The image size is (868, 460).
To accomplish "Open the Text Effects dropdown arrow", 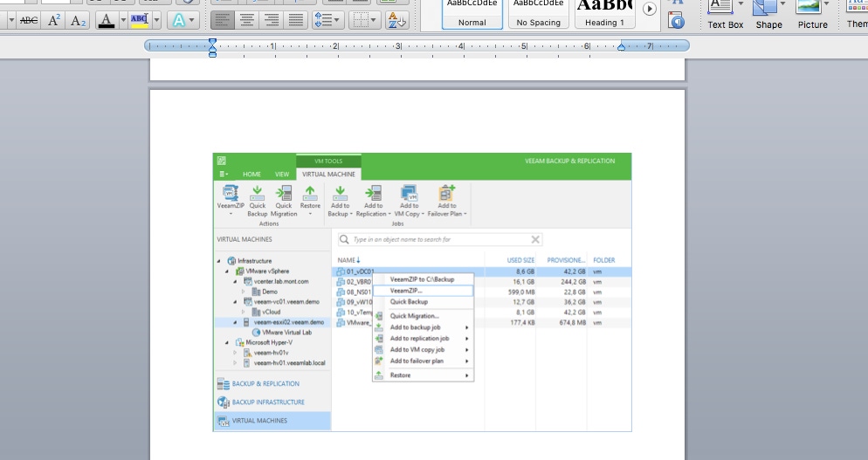I will click(x=193, y=21).
